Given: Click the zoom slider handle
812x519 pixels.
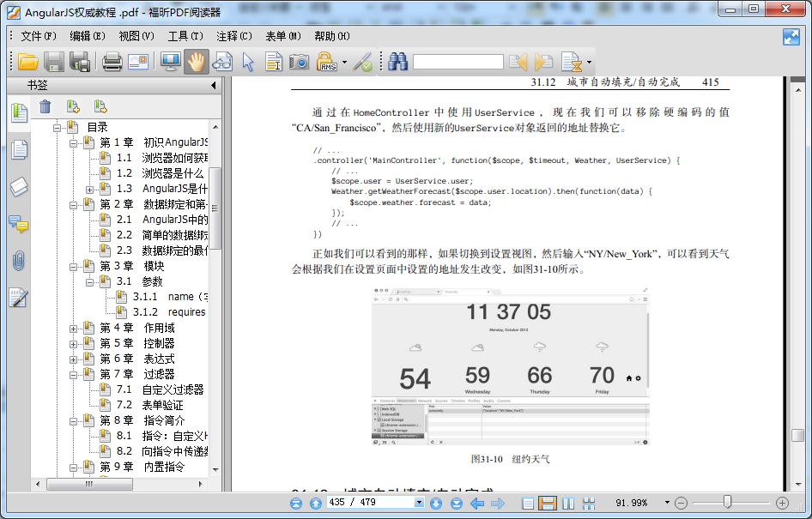Looking at the screenshot, I should pyautogui.click(x=728, y=502).
